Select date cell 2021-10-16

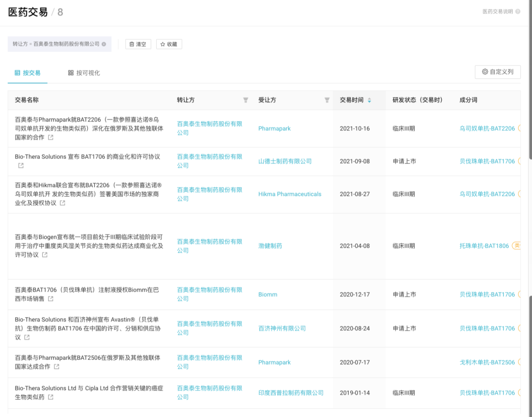pos(355,128)
